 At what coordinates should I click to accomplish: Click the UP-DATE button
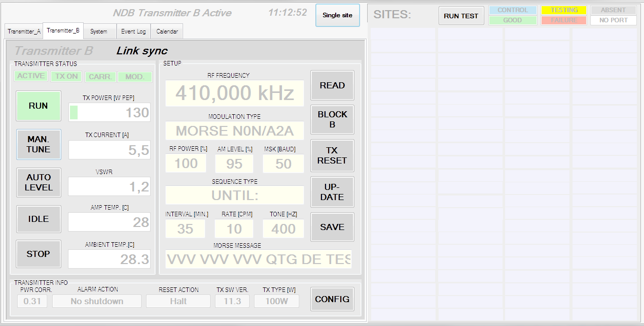332,192
